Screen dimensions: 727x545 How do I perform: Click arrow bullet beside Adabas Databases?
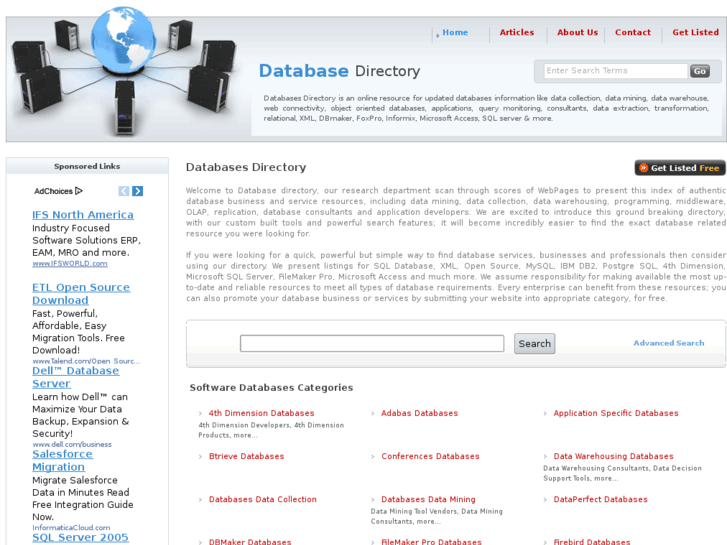[373, 413]
